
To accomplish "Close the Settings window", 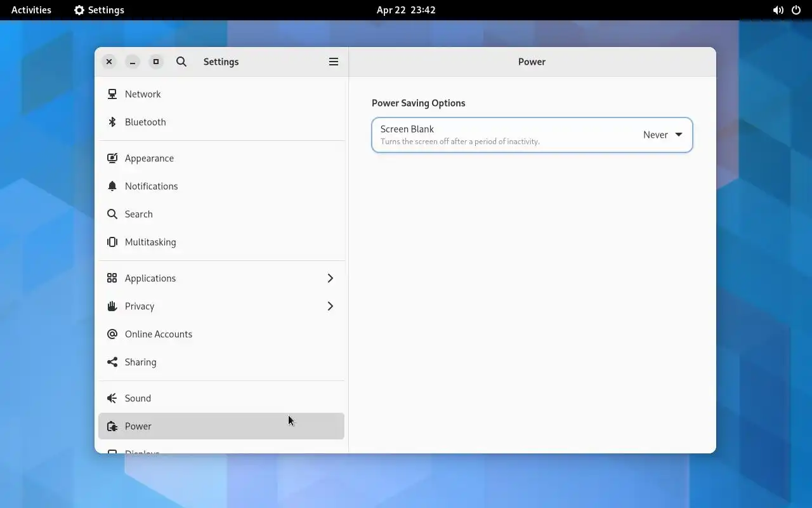I will click(x=109, y=62).
